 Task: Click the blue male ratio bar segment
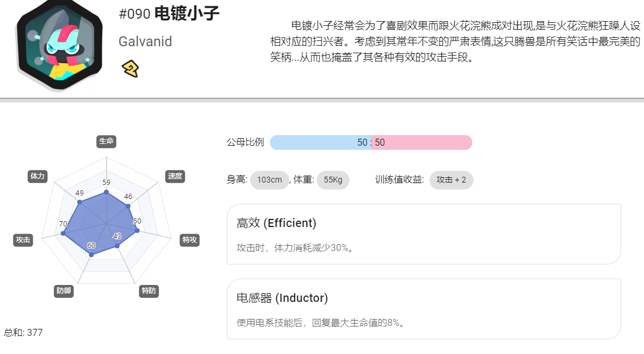point(320,142)
